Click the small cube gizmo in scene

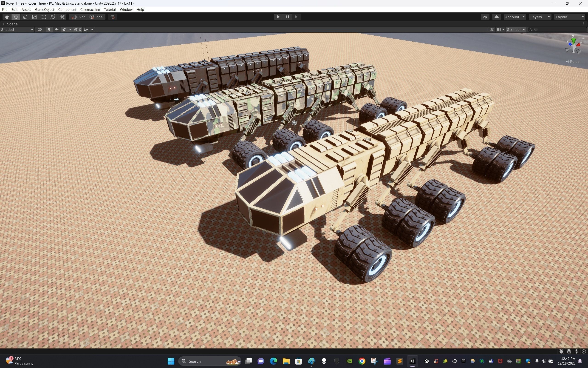click(x=294, y=123)
